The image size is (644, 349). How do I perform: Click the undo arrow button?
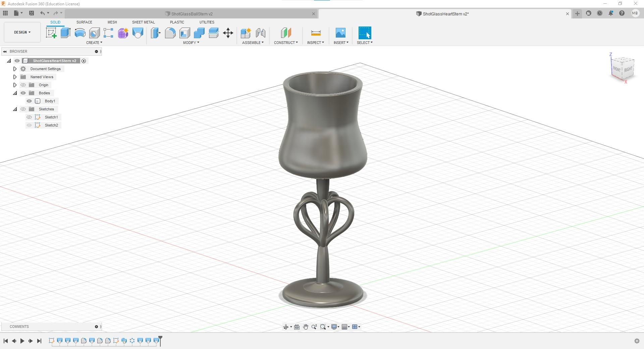tap(43, 13)
